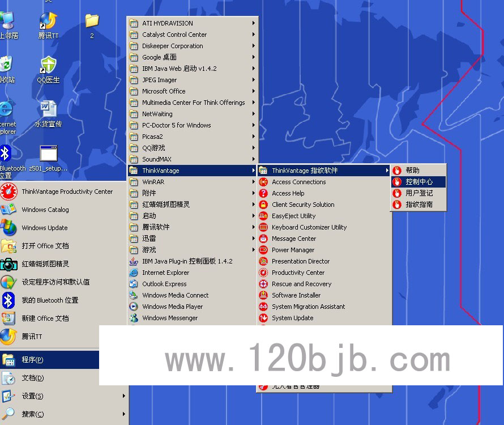Expand the ATI HYDRAVISION submenu arrow

pos(253,23)
